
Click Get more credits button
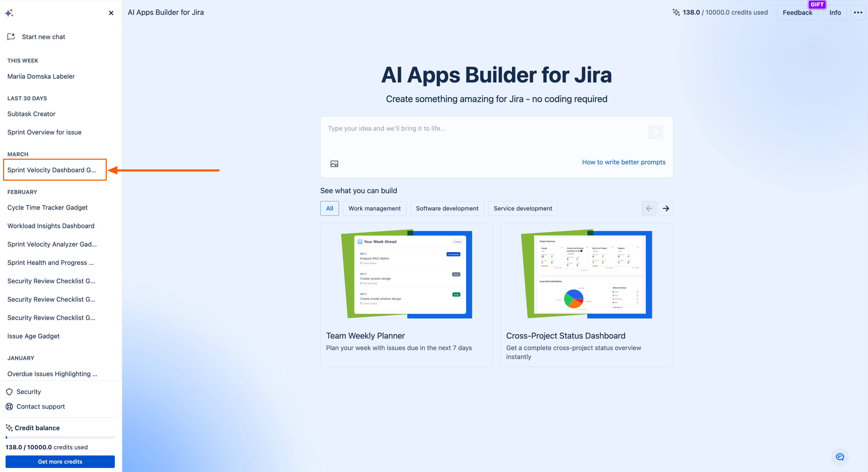[60, 462]
